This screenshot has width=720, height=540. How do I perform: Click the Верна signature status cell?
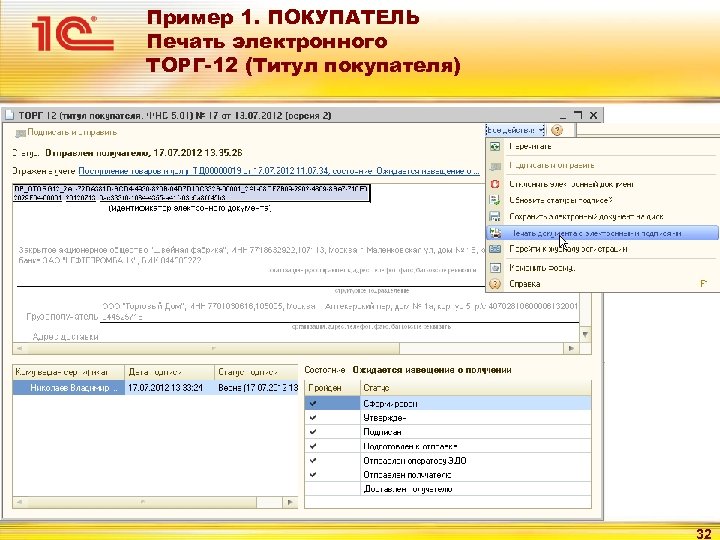click(256, 388)
